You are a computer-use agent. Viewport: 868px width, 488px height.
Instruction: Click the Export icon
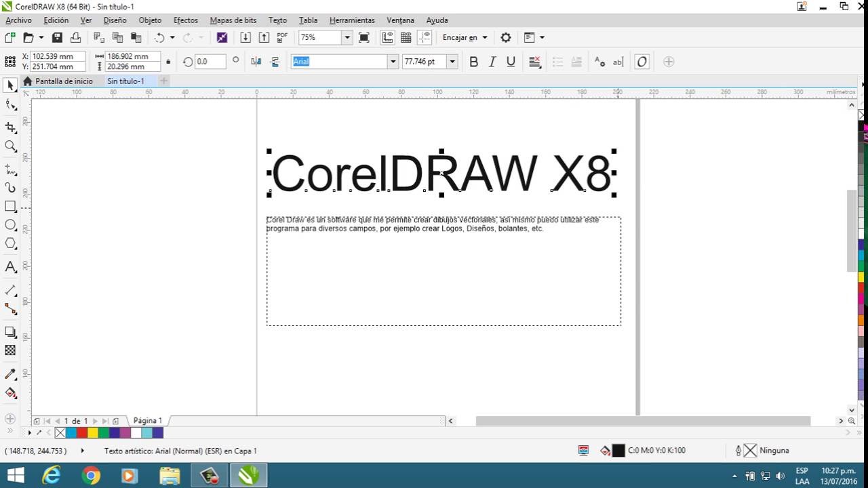click(264, 37)
